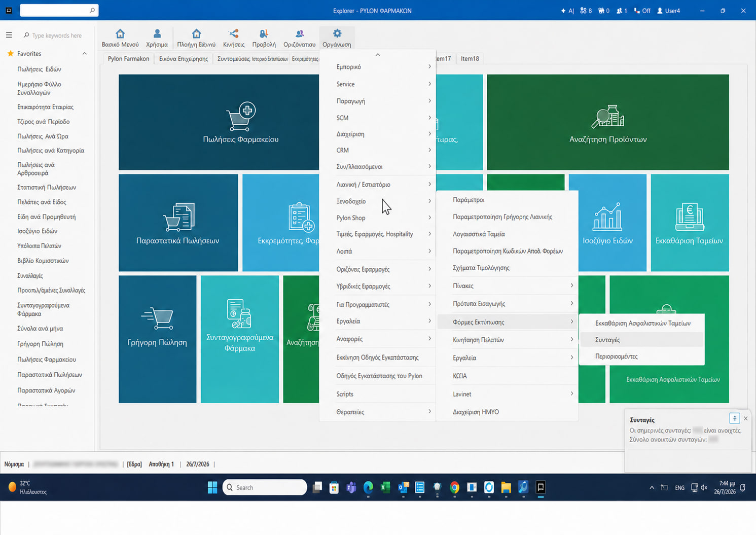Toggle the hamburger menu in the sidebar
Viewport: 756px width, 535px height.
coord(9,35)
